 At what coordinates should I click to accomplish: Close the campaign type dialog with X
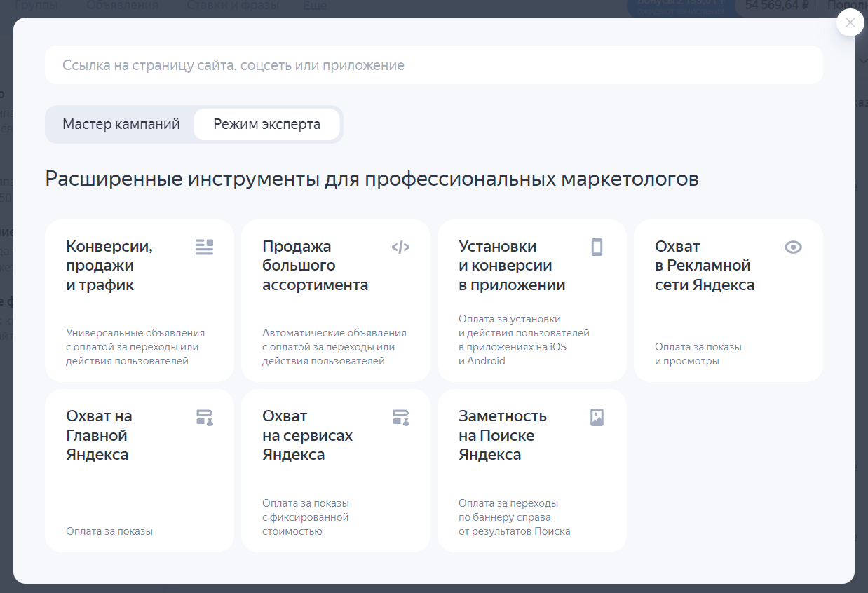pyautogui.click(x=850, y=22)
